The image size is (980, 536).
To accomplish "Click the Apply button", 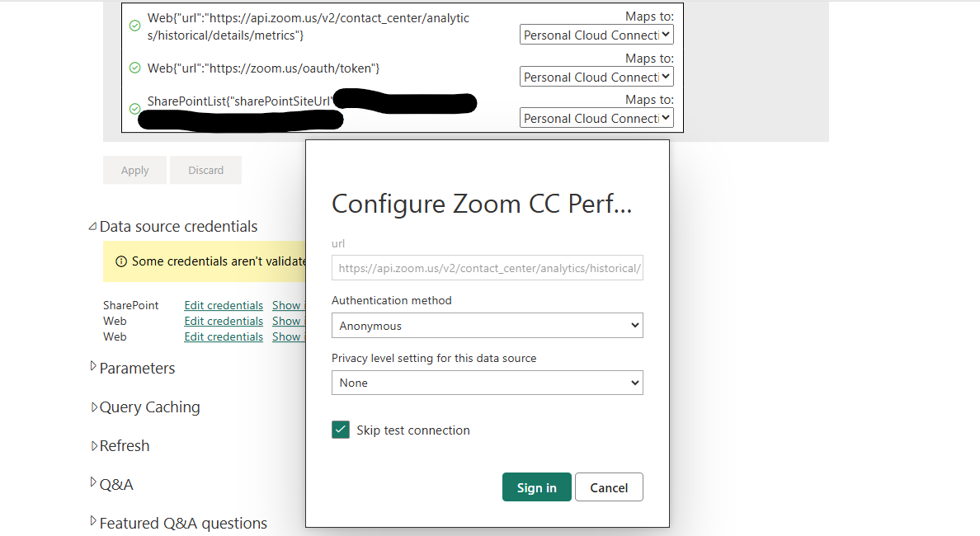I will 135,170.
